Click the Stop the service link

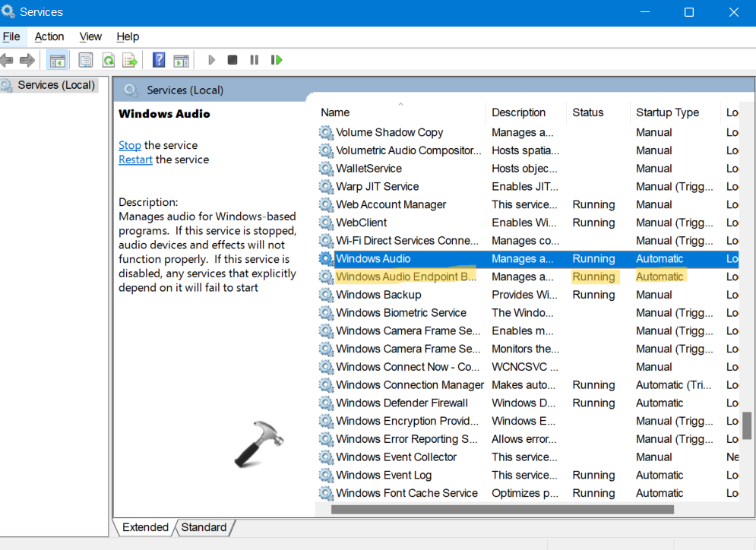(x=130, y=145)
